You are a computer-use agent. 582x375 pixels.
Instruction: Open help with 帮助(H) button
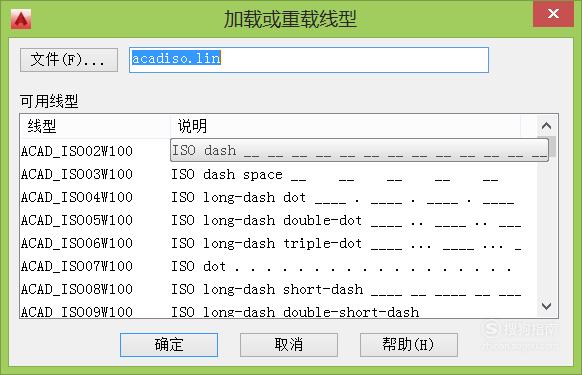point(409,345)
